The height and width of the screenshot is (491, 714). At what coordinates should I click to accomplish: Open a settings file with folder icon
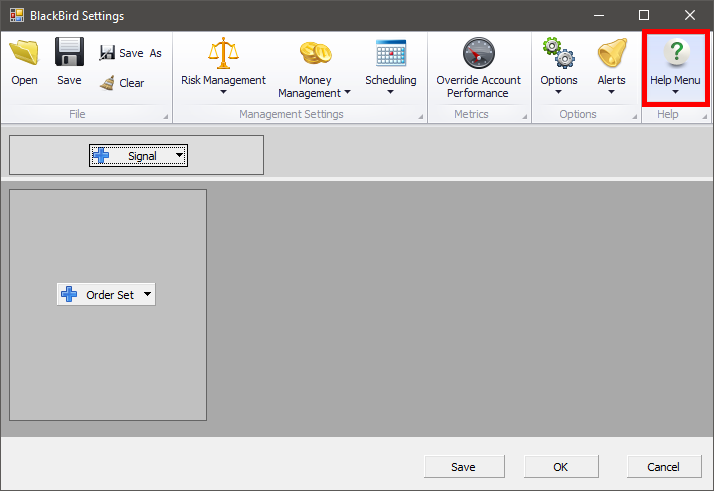(25, 52)
